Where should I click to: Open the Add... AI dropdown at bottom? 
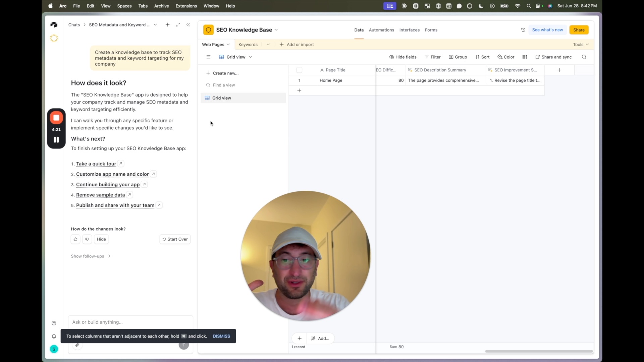tap(320, 338)
